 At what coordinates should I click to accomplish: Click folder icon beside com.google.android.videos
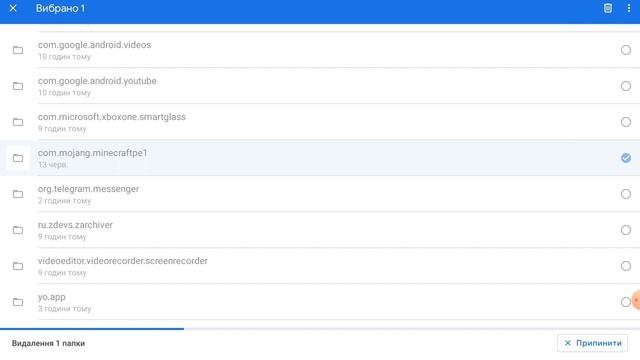tap(18, 50)
